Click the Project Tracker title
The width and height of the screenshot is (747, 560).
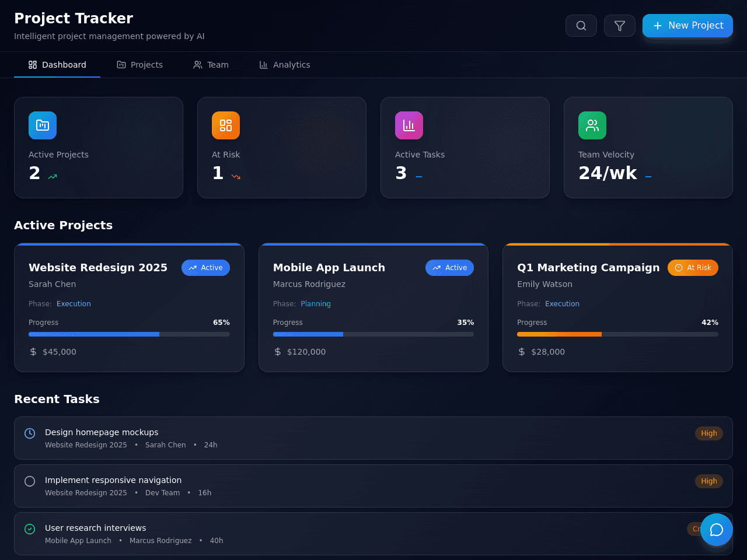(74, 19)
